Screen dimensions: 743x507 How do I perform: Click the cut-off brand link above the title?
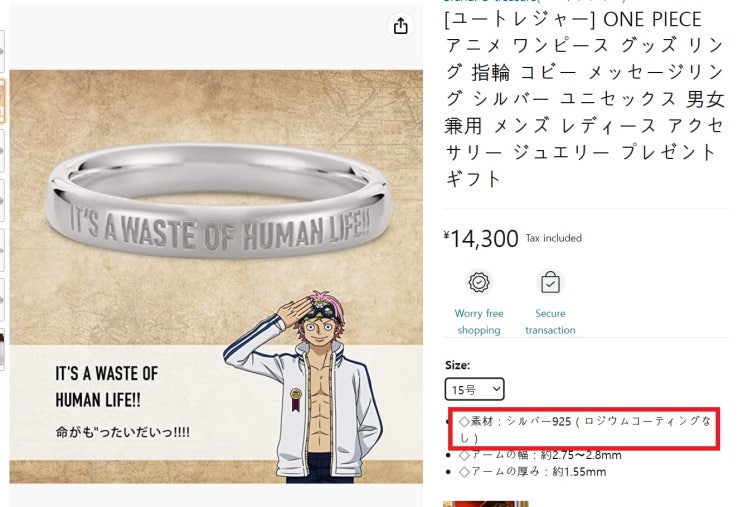535,1
